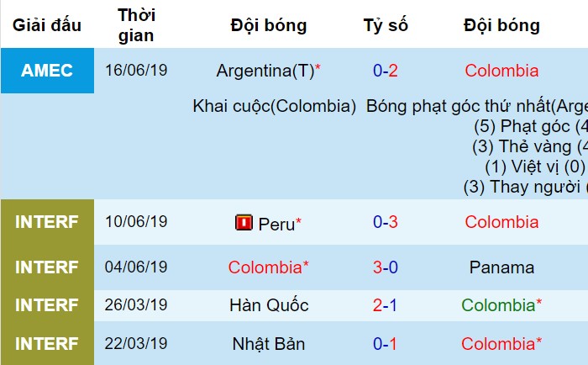
Task: Click the 0-1 score against Nhật Bản
Action: 385,344
